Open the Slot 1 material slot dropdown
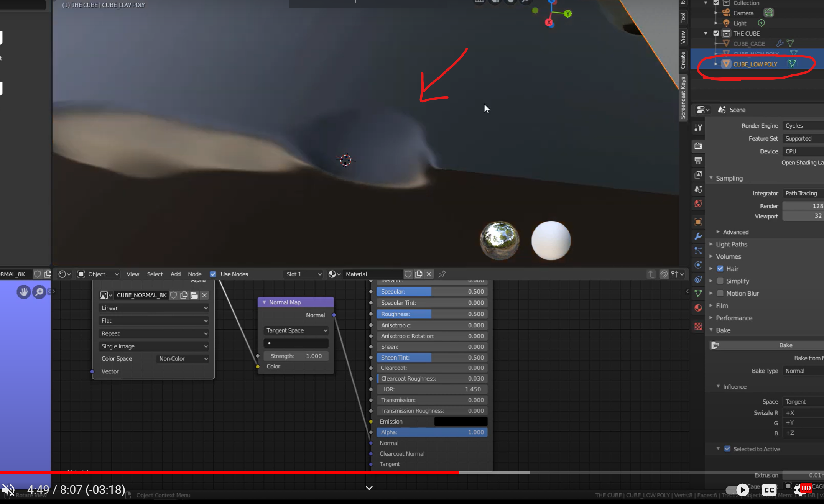824x504 pixels. (x=303, y=274)
